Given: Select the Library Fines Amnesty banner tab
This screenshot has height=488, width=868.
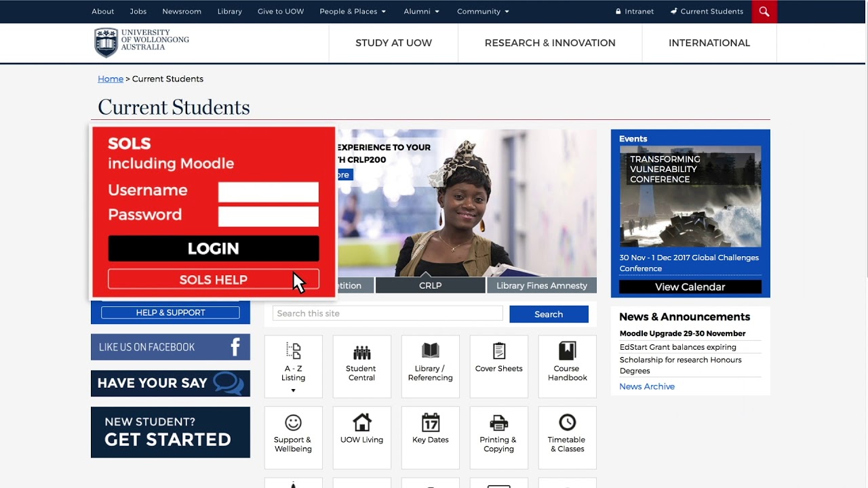Looking at the screenshot, I should (542, 285).
